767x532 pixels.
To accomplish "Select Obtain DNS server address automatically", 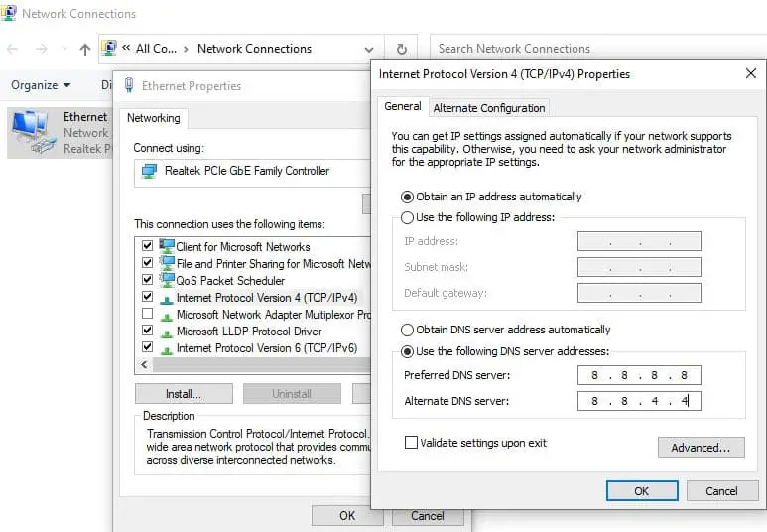I will point(407,330).
